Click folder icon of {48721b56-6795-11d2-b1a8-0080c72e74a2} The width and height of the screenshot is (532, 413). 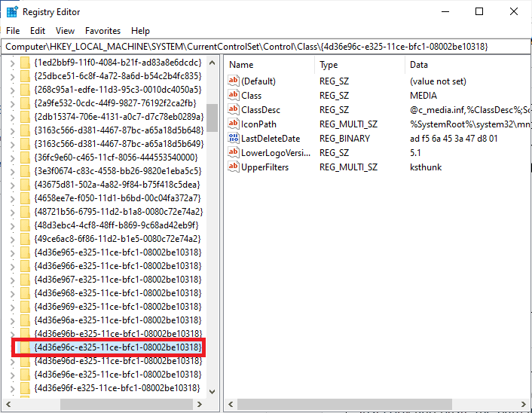coord(25,212)
